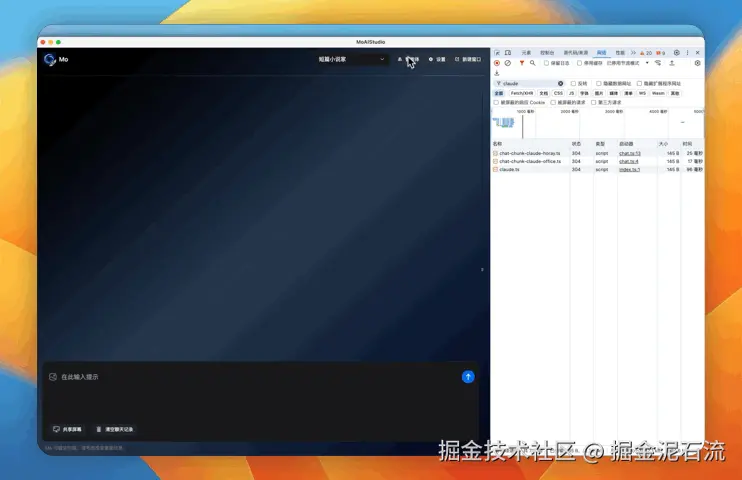Open DevTools settings gear in tab bar
The height and width of the screenshot is (480, 742).
677,53
